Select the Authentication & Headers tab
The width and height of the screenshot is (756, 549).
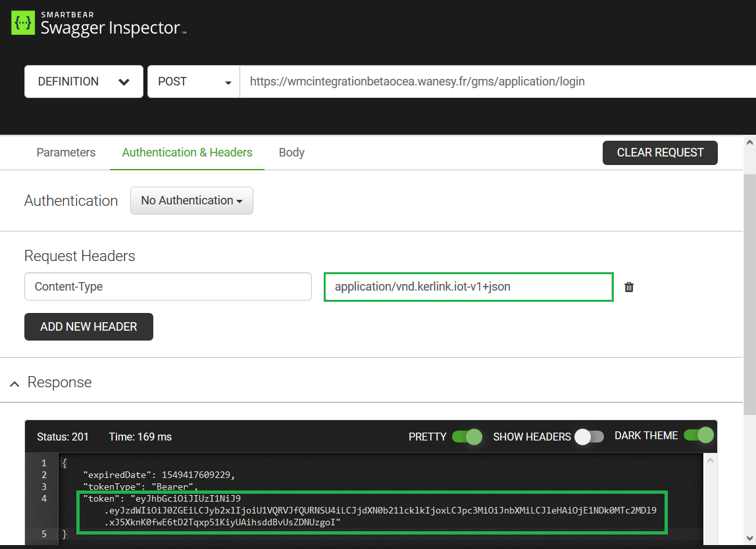[187, 153]
